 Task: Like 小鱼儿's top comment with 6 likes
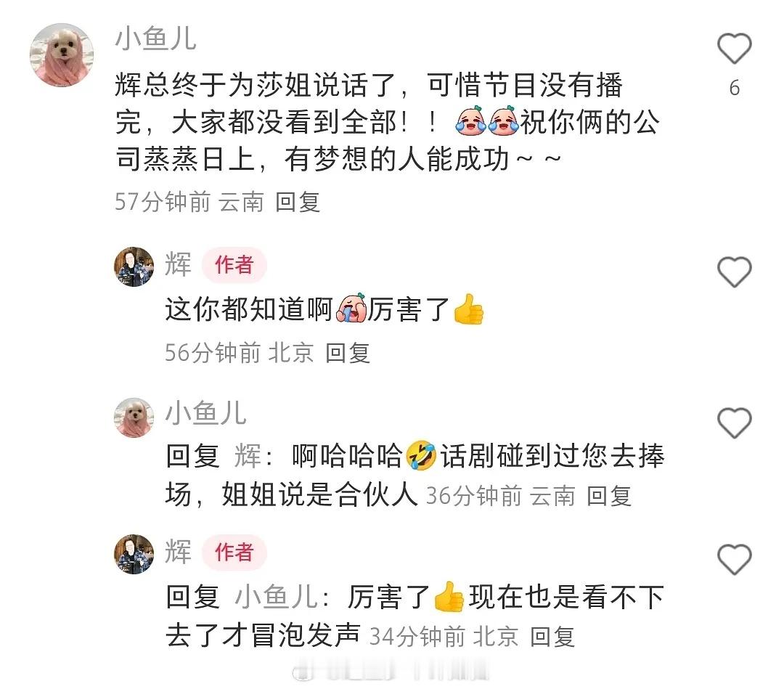pyautogui.click(x=734, y=49)
